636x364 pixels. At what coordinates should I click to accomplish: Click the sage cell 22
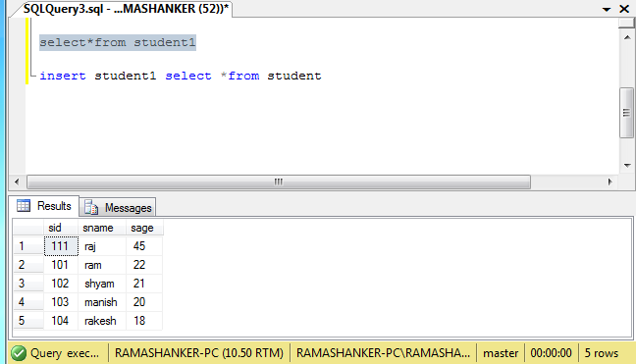pyautogui.click(x=144, y=265)
